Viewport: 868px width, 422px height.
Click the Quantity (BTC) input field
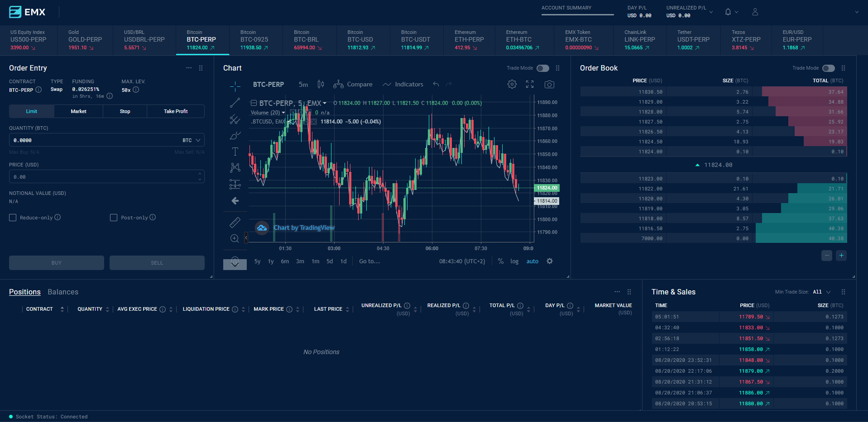click(107, 140)
